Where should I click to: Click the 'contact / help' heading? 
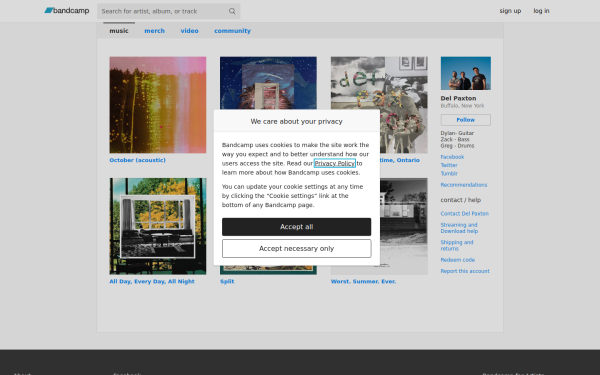(x=461, y=200)
